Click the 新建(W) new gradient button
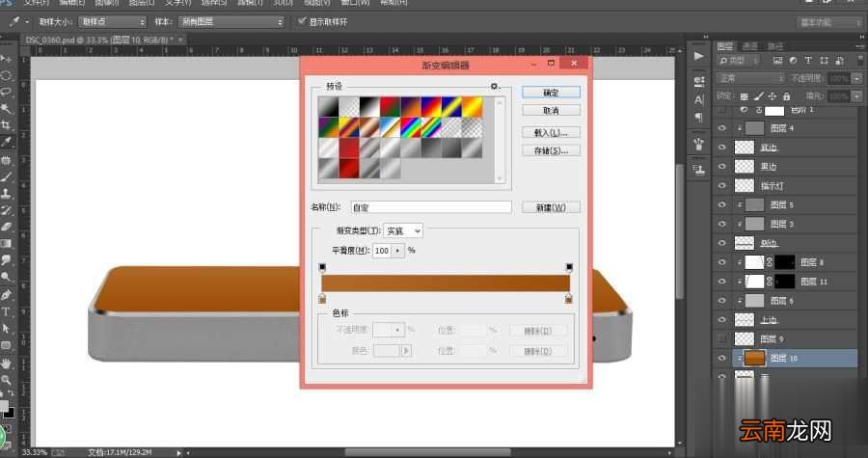The image size is (868, 458). [x=551, y=207]
